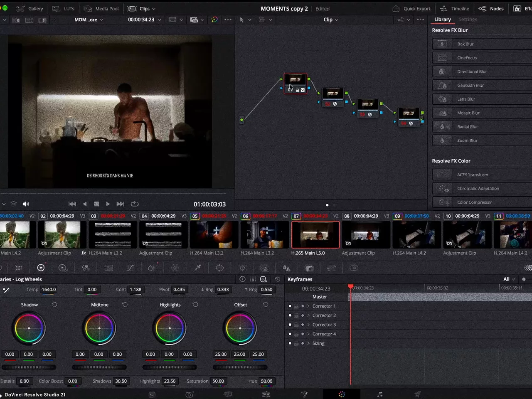Jump to the last frame
Image resolution: width=532 pixels, height=399 pixels.
click(121, 204)
